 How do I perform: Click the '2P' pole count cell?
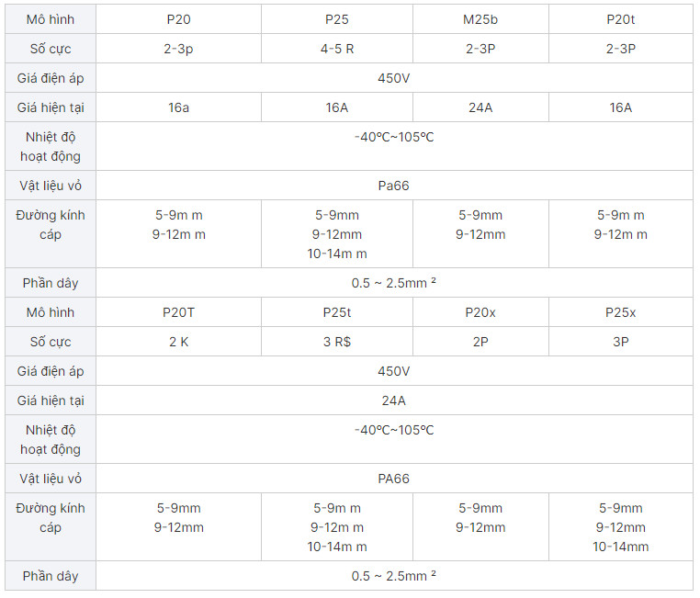pyautogui.click(x=480, y=342)
